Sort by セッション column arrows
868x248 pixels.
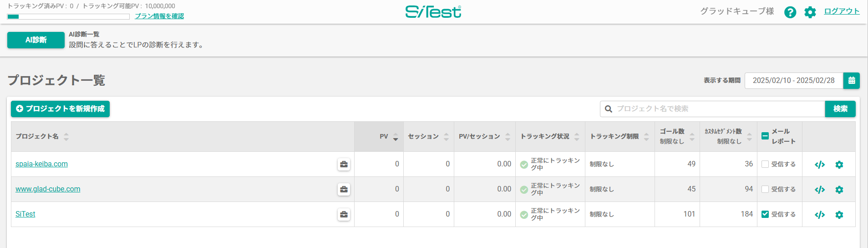point(446,137)
